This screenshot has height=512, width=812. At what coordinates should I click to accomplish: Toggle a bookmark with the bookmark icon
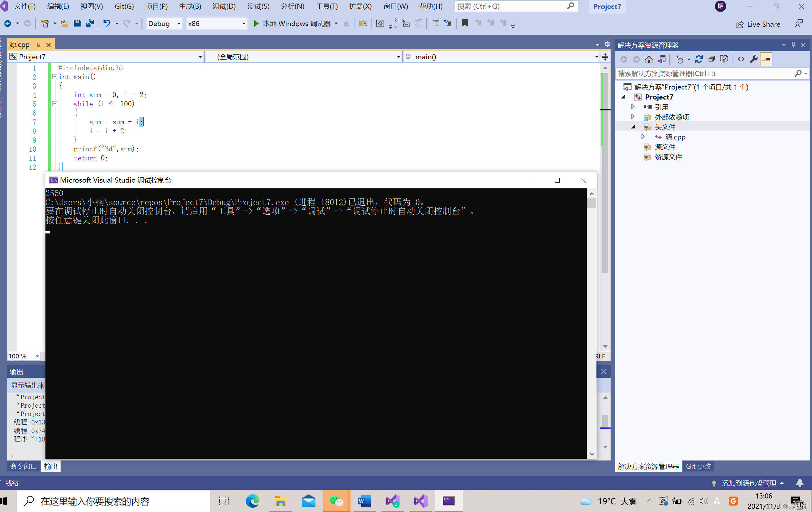(x=465, y=23)
